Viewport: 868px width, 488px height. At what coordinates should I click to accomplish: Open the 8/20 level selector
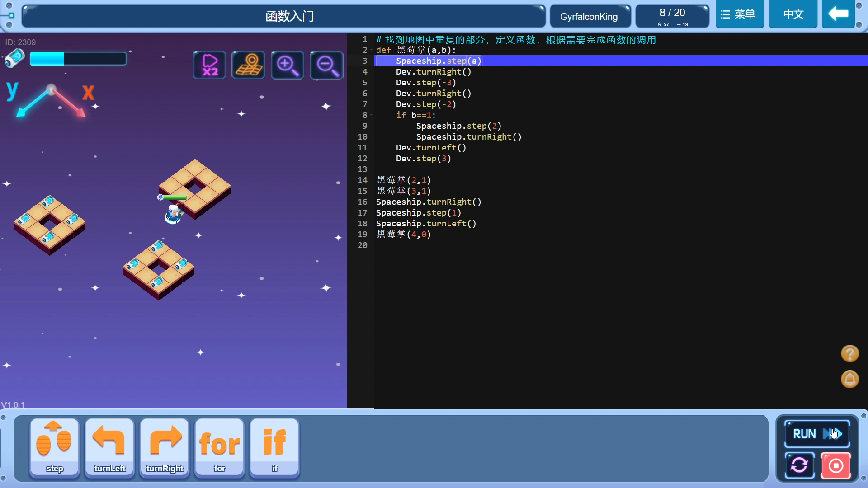tap(672, 15)
